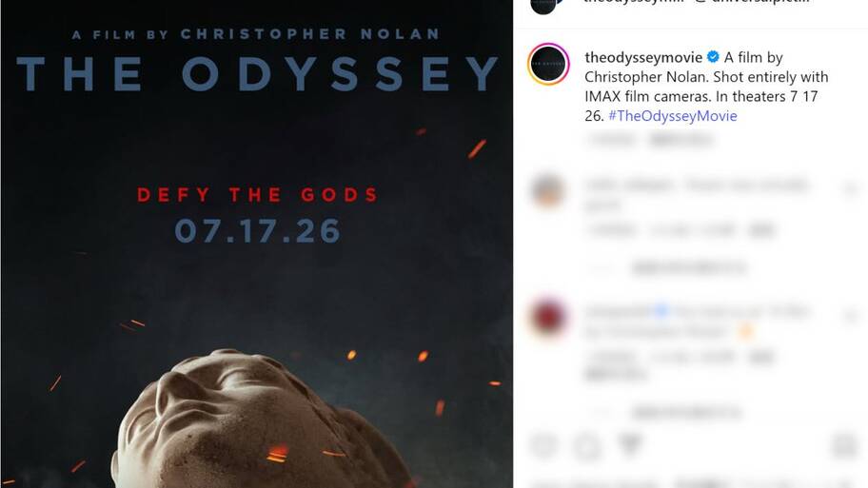Screen dimensions: 868x488
Task: Open the theodysseymovie username link in caption
Action: (643, 57)
